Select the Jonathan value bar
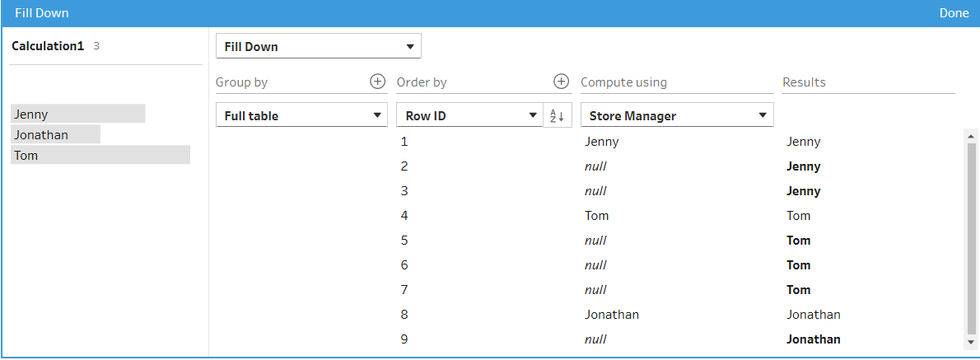The width and height of the screenshot is (980, 360). (56, 134)
